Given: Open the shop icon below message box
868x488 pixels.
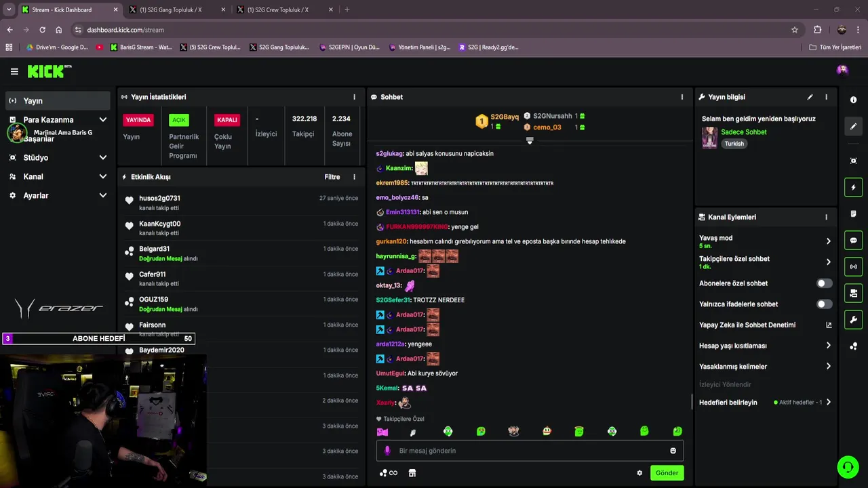Looking at the screenshot, I should [x=412, y=473].
